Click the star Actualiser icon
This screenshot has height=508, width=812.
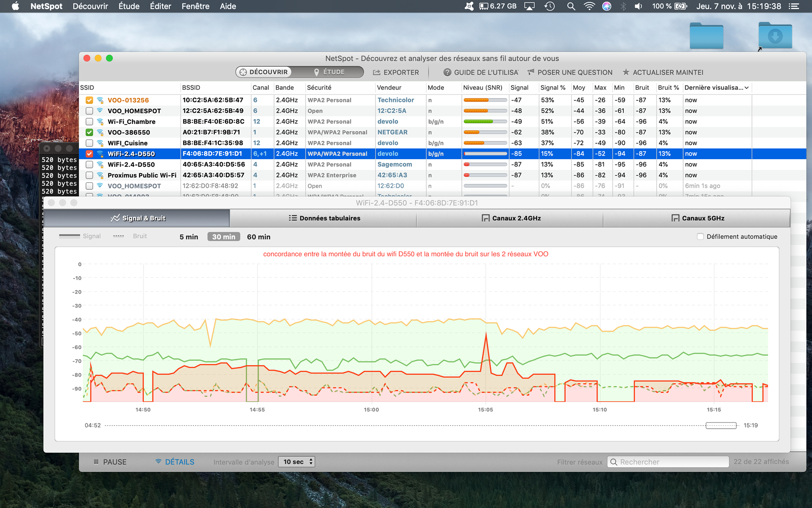coord(626,72)
